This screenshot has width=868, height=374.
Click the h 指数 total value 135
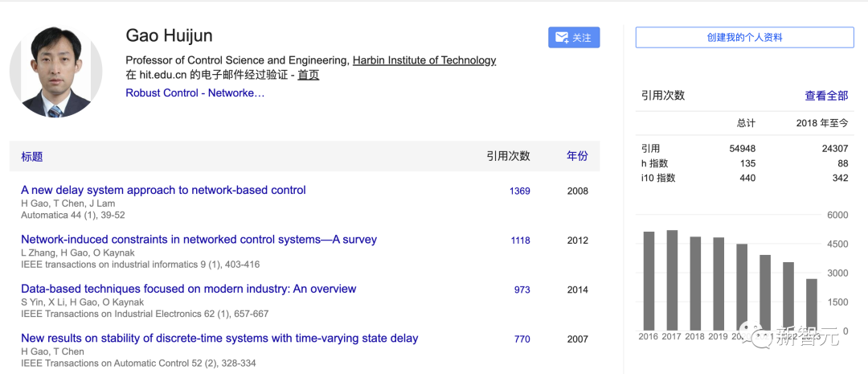coord(748,163)
